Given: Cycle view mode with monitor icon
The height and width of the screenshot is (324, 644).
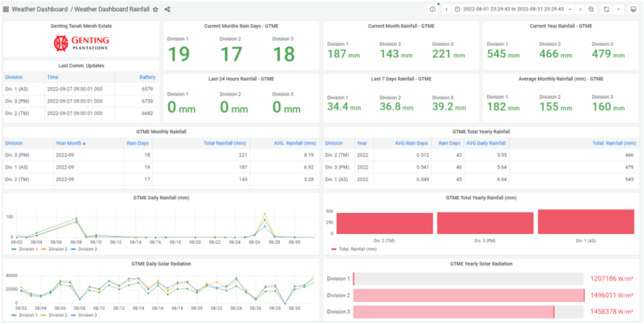Looking at the screenshot, I should (634, 9).
